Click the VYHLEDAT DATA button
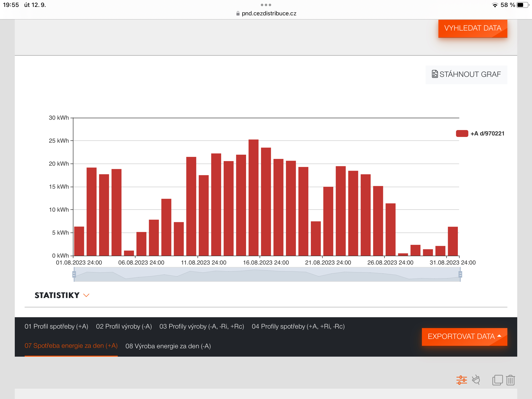 [x=473, y=28]
